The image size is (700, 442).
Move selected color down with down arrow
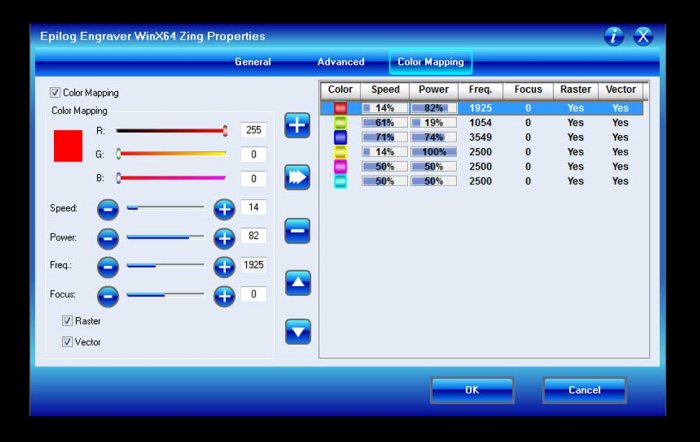pyautogui.click(x=297, y=332)
